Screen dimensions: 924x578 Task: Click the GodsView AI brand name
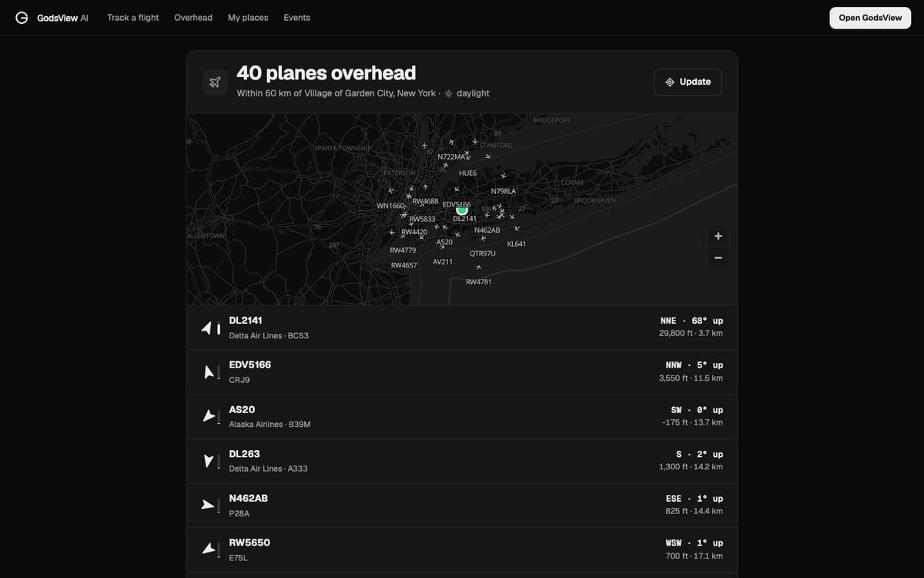point(62,18)
